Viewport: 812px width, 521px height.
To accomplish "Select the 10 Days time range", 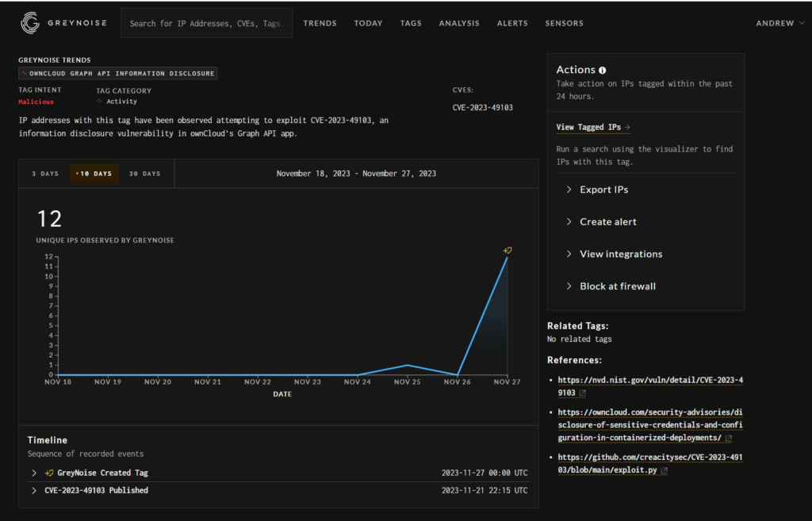I will click(94, 174).
